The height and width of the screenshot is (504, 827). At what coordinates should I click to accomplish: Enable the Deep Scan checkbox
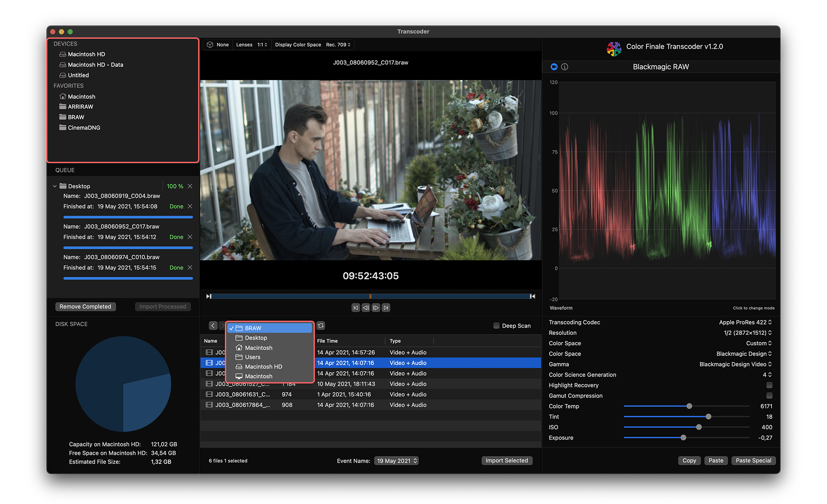496,326
